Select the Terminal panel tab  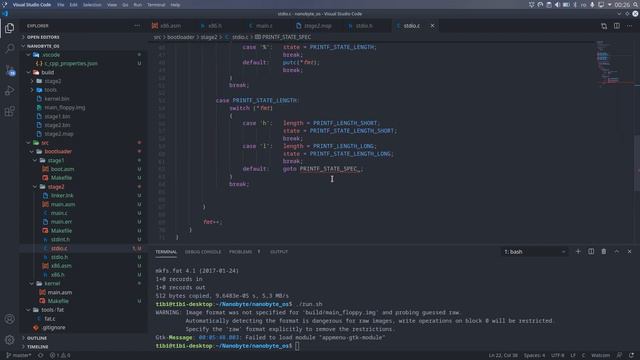point(166,252)
